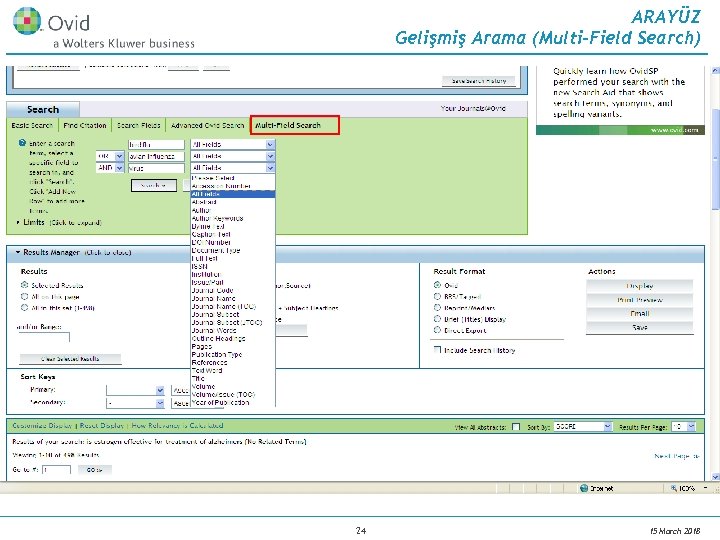Click the Go to # page input
Viewport: 720px width, 540px height.
[x=56, y=470]
